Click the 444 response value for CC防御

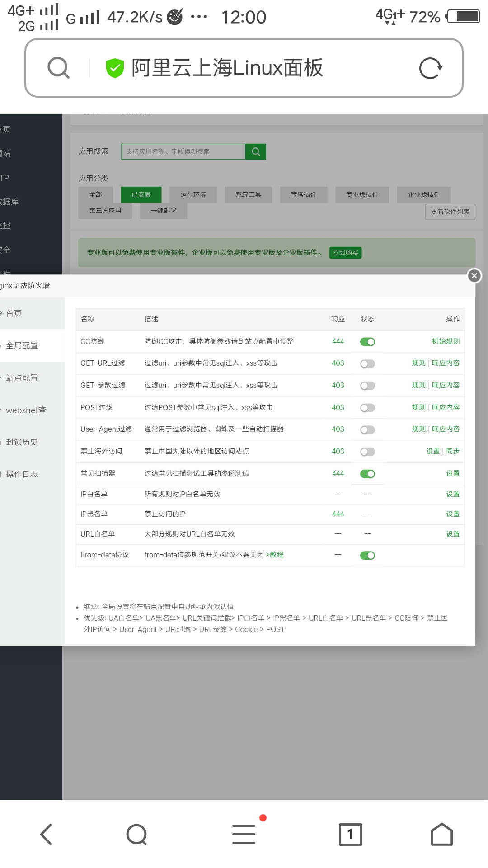pyautogui.click(x=338, y=341)
